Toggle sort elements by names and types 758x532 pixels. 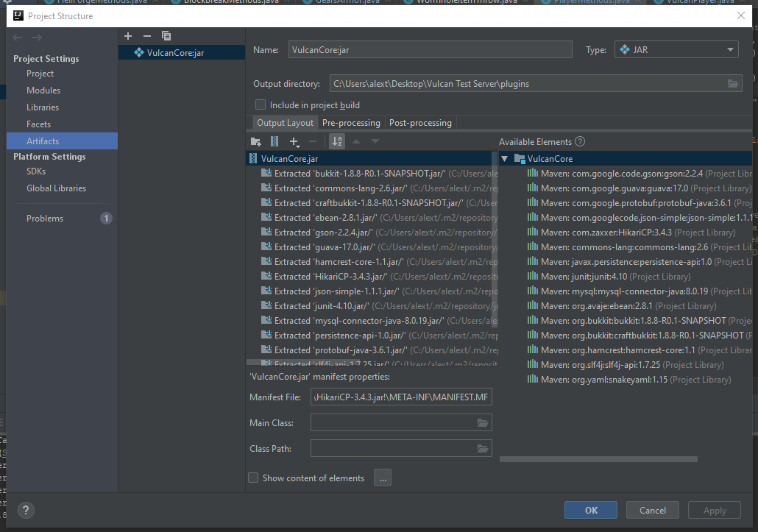pyautogui.click(x=337, y=141)
